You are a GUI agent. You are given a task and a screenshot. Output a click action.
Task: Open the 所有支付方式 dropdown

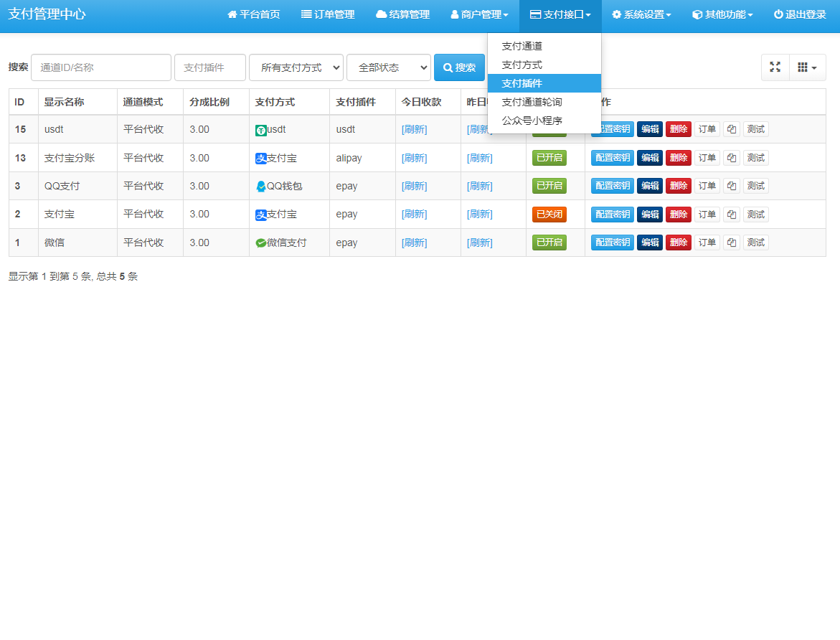(296, 67)
